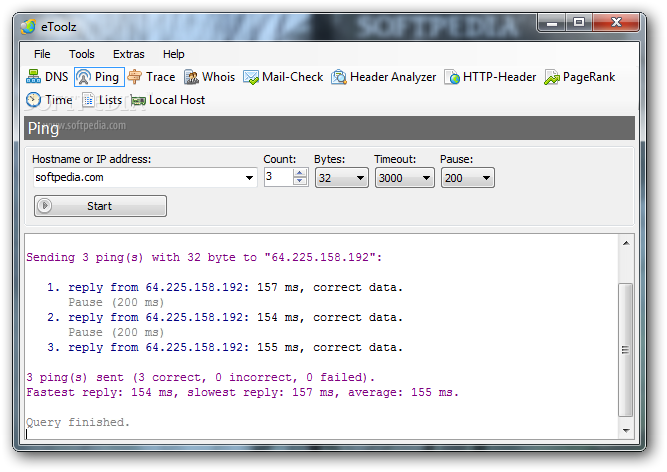667x472 pixels.
Task: Decrease the ping Count value
Action: point(300,181)
